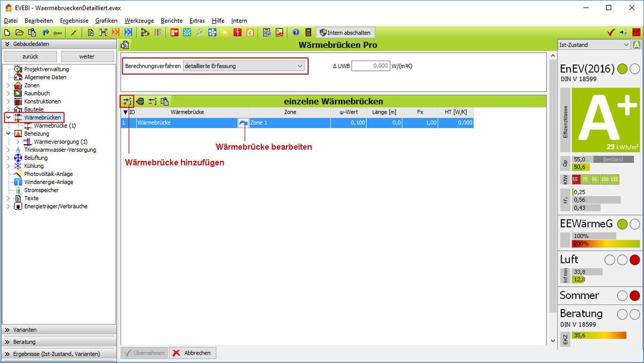Click the yellow sun toolbar icon
The image size is (644, 363).
pyautogui.click(x=224, y=33)
